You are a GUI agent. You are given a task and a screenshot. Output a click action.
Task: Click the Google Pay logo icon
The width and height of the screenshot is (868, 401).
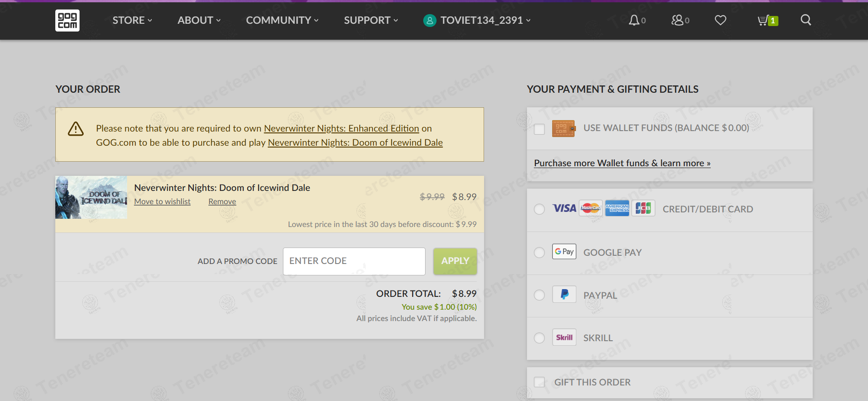(564, 252)
